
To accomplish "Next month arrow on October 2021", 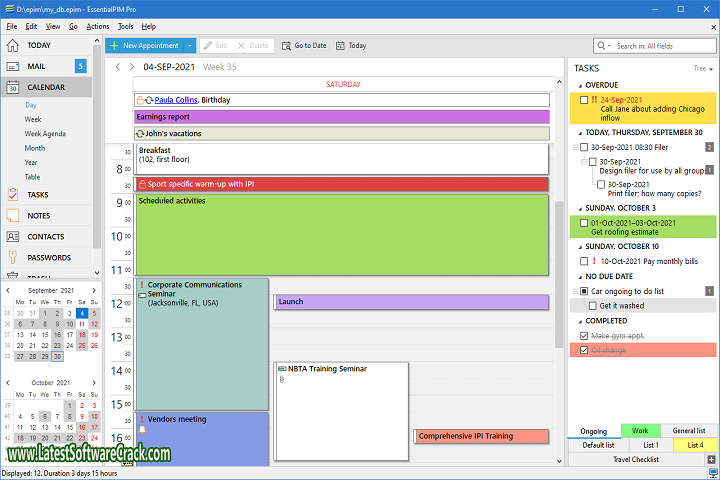I will coord(94,383).
